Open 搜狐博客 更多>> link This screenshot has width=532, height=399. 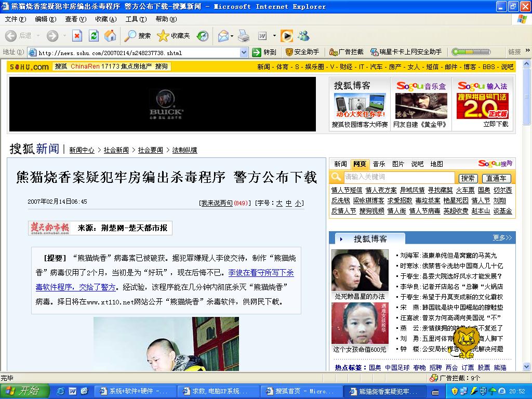pyautogui.click(x=502, y=238)
